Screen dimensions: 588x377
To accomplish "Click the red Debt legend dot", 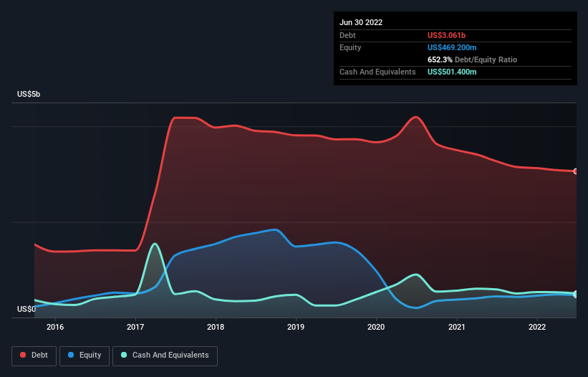I will (23, 355).
